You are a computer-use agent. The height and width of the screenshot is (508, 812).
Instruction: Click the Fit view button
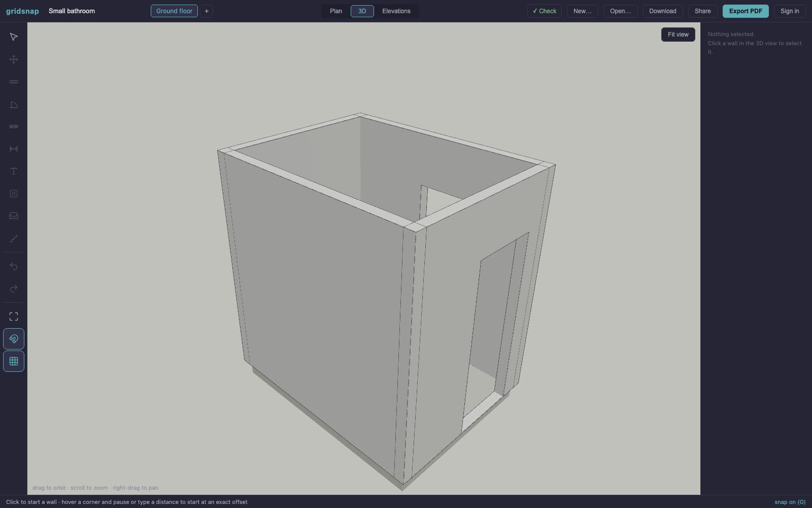(678, 35)
